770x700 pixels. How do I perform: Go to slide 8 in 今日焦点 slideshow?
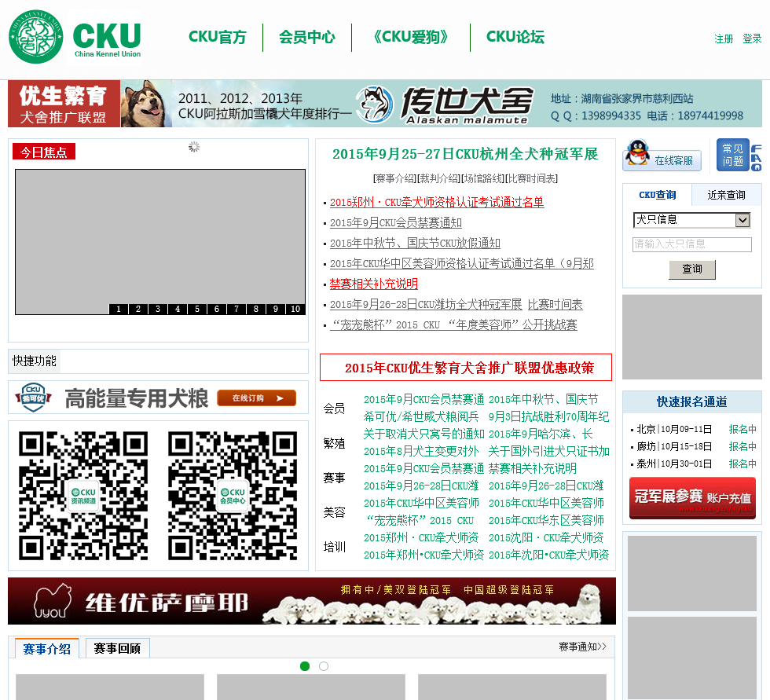coord(256,310)
